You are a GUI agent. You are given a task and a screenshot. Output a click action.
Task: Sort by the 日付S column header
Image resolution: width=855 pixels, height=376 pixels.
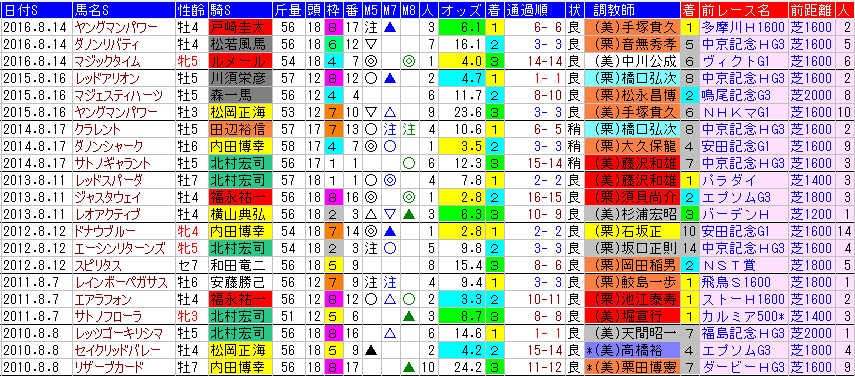pos(37,10)
